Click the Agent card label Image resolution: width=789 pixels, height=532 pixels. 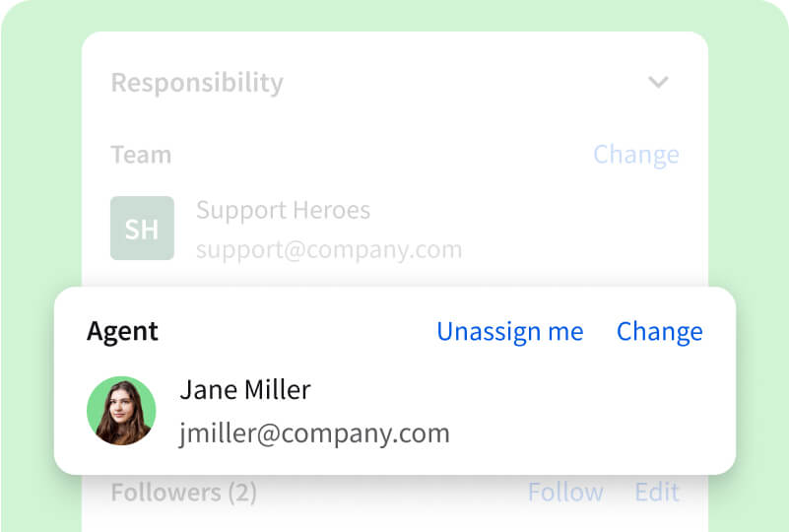coord(122,332)
